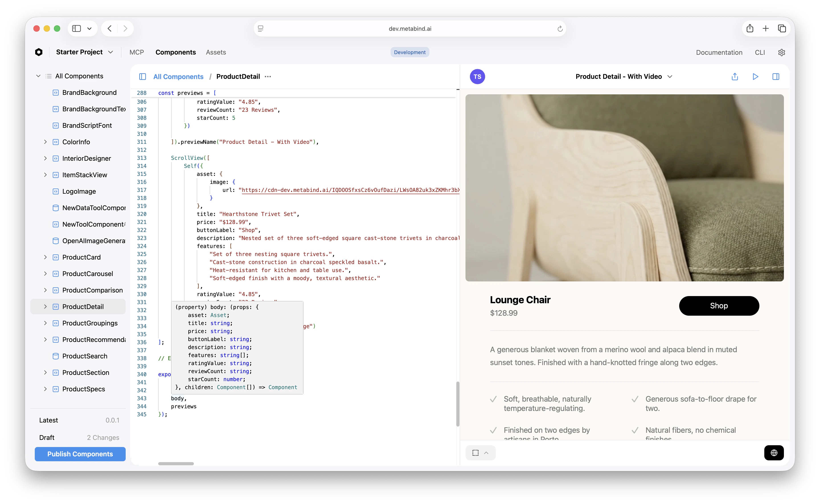The height and width of the screenshot is (504, 820).
Task: Click the CDN image URL in code
Action: (x=350, y=190)
